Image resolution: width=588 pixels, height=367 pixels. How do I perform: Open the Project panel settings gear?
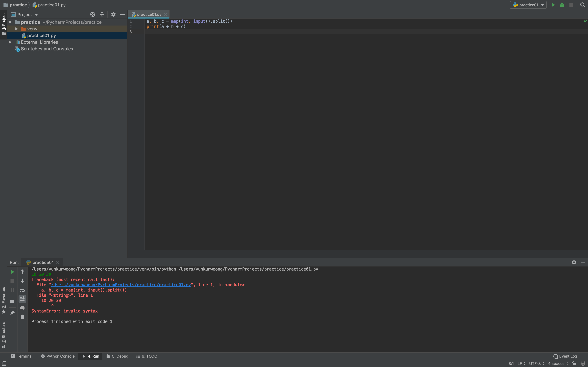point(113,14)
